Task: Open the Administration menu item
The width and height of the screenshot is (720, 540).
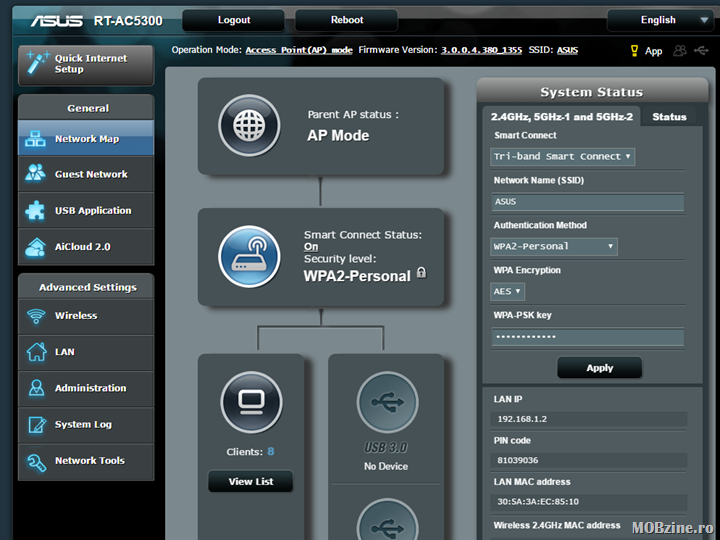Action: click(86, 388)
